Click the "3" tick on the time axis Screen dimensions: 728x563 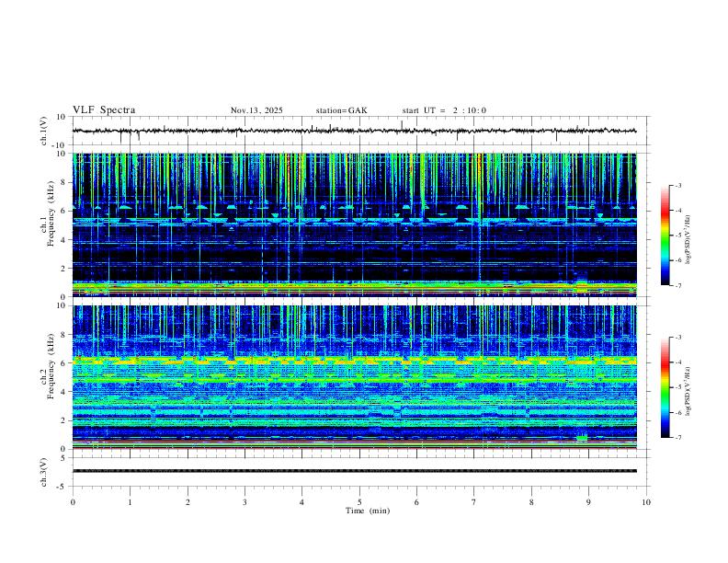pyautogui.click(x=245, y=502)
